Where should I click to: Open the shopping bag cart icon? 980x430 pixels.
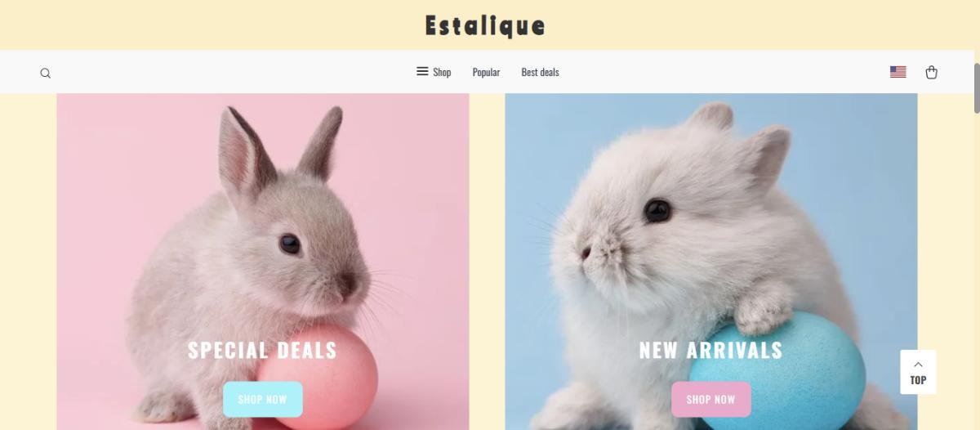click(931, 72)
